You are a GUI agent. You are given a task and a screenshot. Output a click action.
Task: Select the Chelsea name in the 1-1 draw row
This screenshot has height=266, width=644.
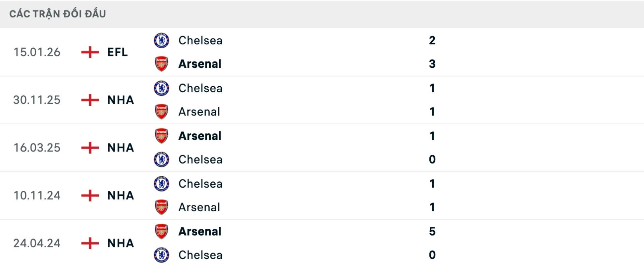coord(200,88)
